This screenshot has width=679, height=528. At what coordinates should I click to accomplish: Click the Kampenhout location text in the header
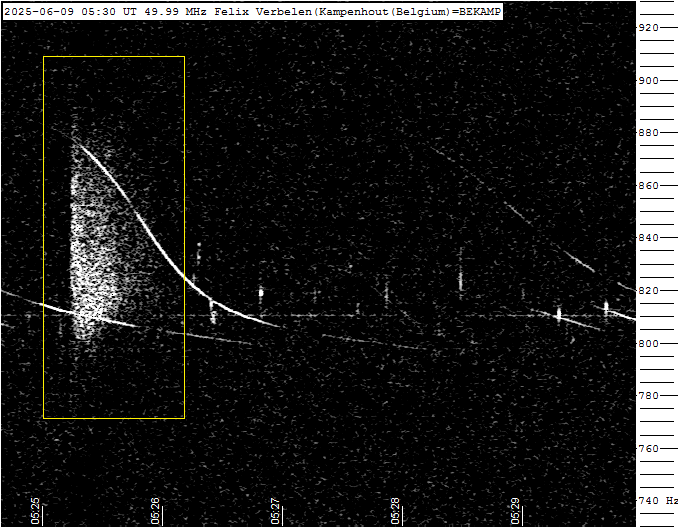pos(354,12)
